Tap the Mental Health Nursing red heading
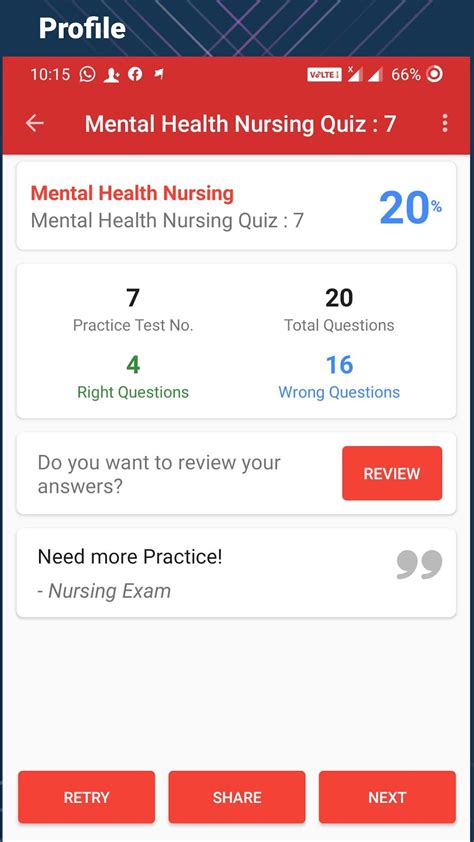474x842 pixels. pos(132,193)
